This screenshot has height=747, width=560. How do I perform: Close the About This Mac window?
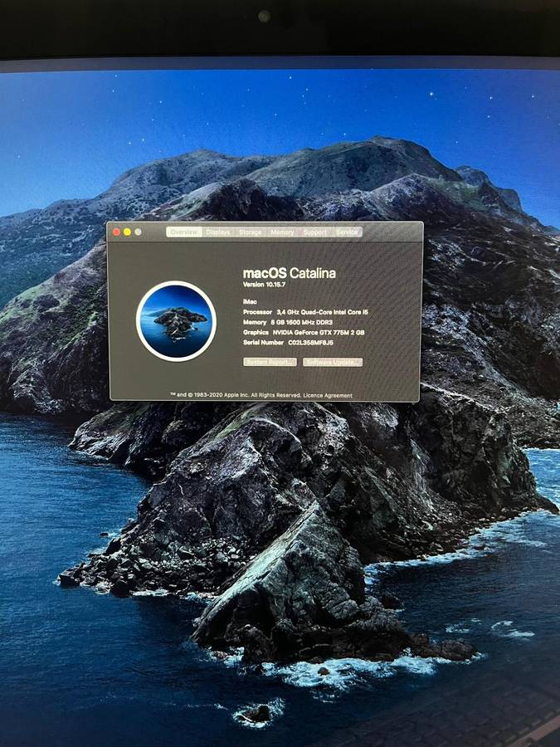click(x=116, y=232)
